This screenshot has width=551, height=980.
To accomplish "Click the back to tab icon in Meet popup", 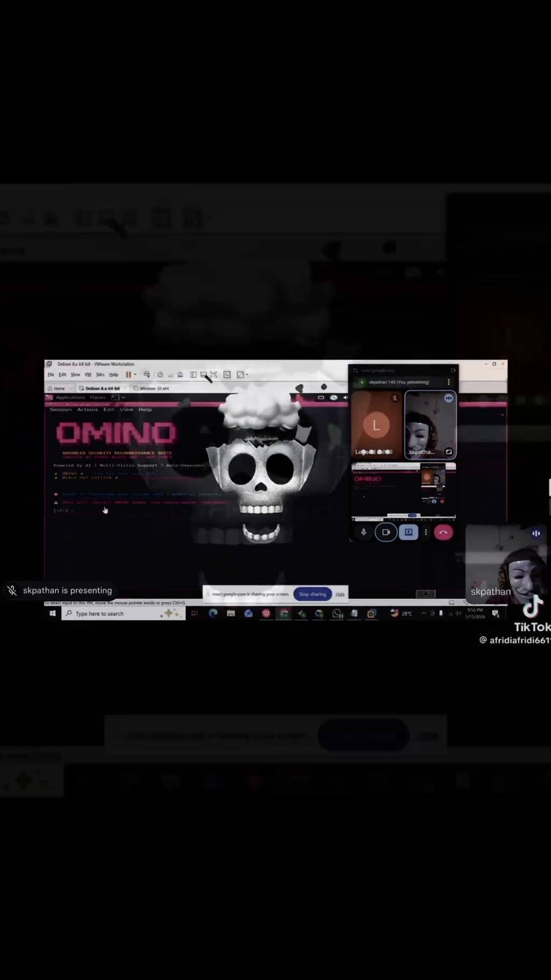I will pyautogui.click(x=453, y=370).
